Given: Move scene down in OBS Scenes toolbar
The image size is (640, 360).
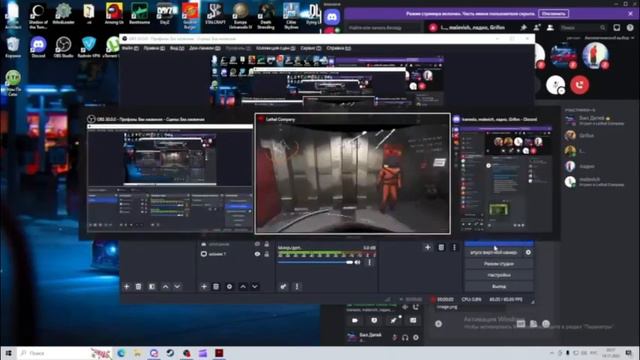Looking at the screenshot, I should [177, 287].
